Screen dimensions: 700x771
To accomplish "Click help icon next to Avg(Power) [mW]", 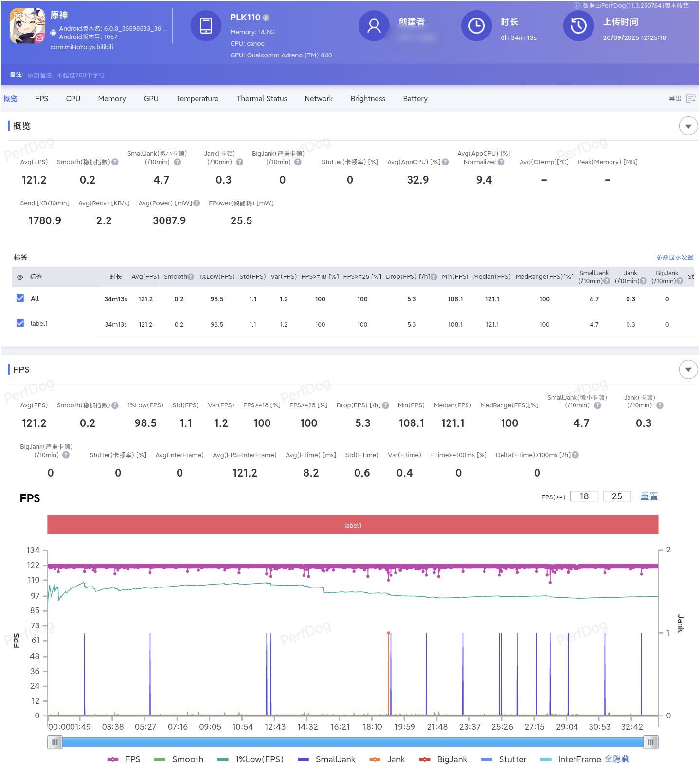I will point(197,203).
